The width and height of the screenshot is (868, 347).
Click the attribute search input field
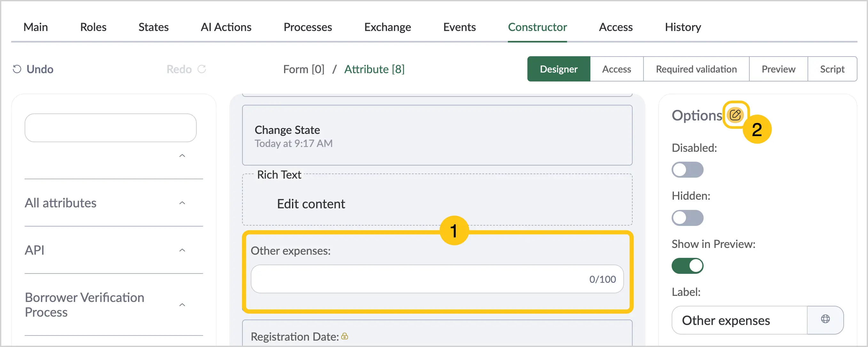pyautogui.click(x=111, y=128)
